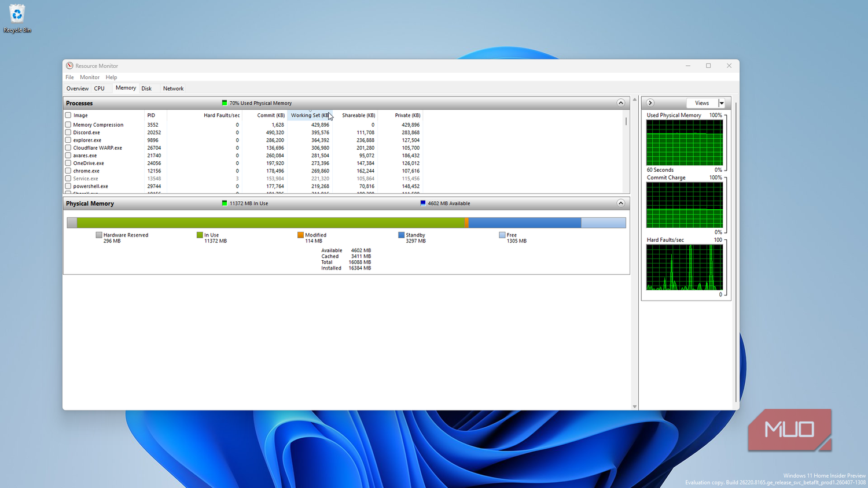Click the Standby blue legend swatch
The image size is (868, 488).
pyautogui.click(x=402, y=235)
